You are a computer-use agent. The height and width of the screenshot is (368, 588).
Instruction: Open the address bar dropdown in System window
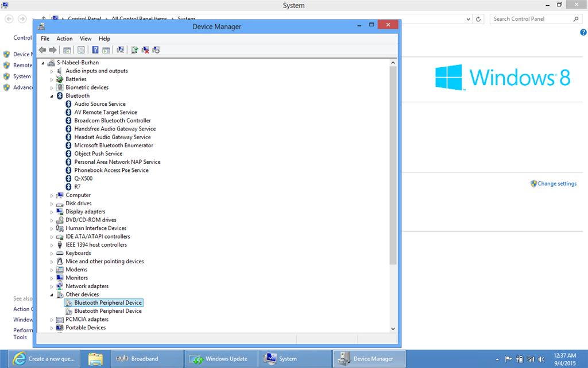469,19
